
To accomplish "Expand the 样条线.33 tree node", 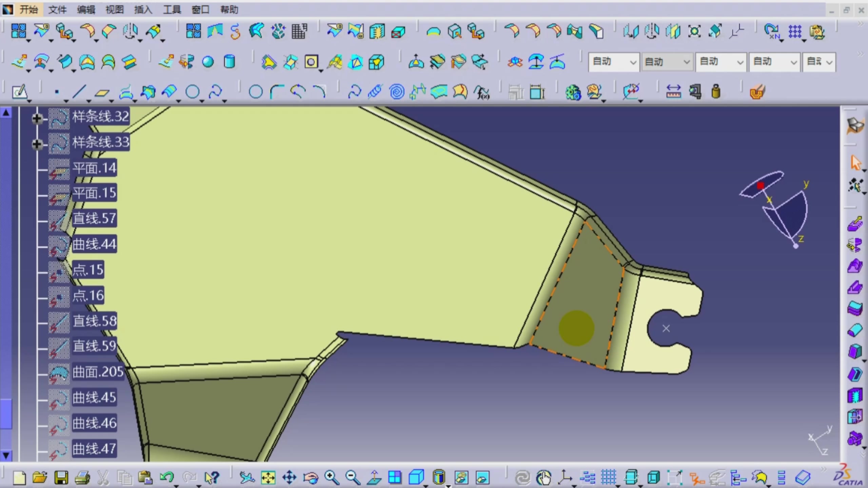I will [37, 144].
